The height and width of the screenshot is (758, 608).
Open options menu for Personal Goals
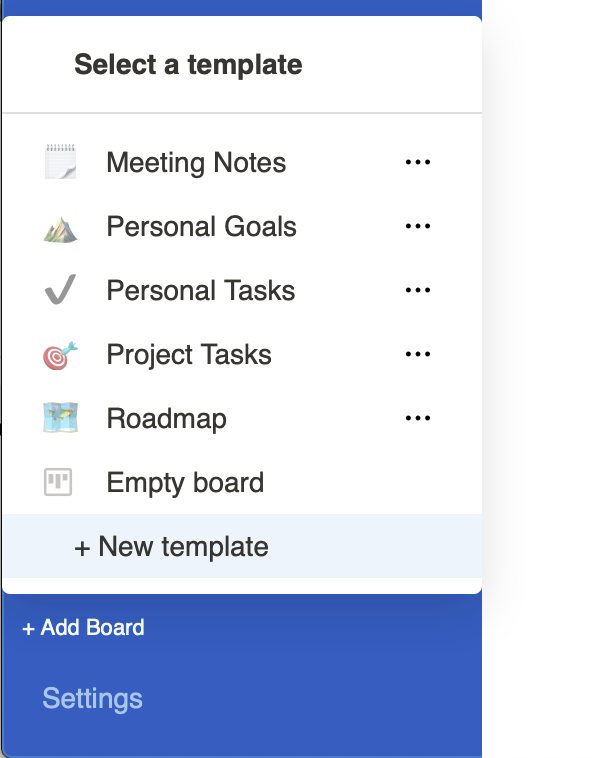[x=417, y=227]
